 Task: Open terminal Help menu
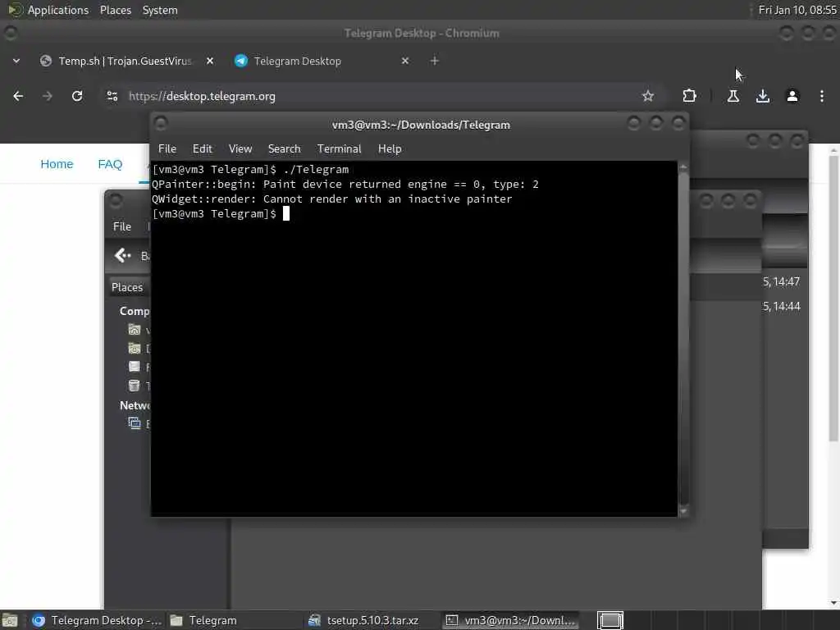[x=390, y=149]
